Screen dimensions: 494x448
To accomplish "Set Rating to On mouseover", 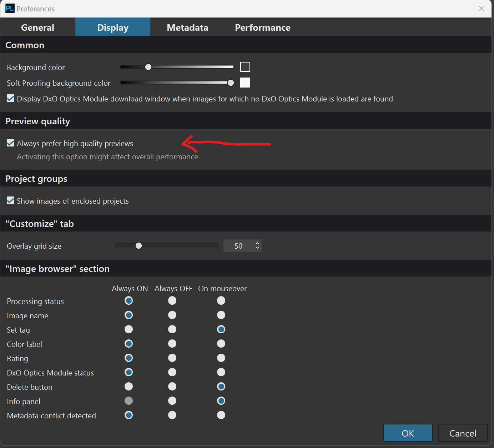I will [x=221, y=358].
